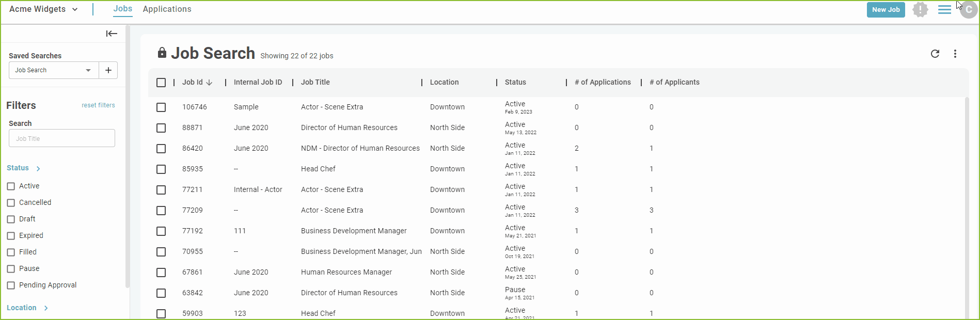Viewport: 980px width, 320px height.
Task: Switch to the Applications tab
Action: click(x=167, y=9)
